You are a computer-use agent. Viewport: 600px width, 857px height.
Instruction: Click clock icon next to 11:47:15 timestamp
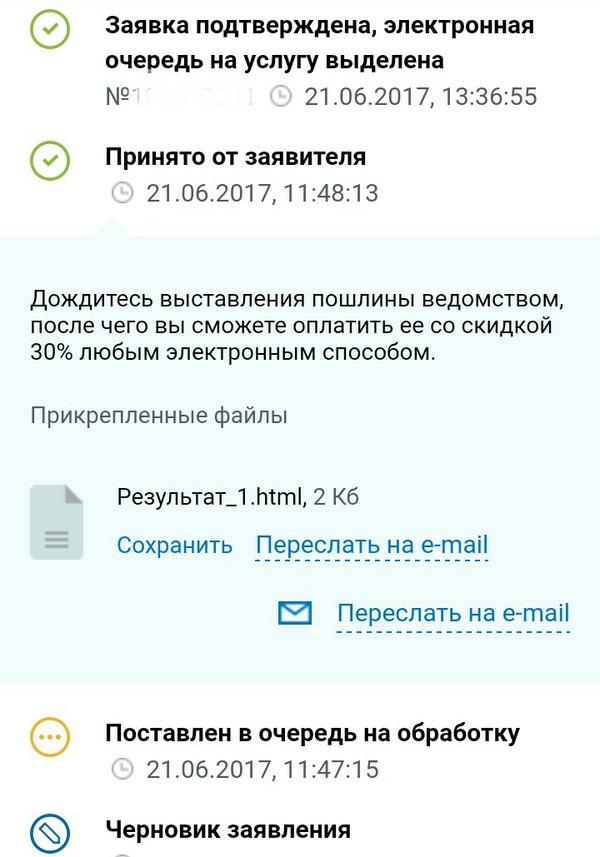(122, 770)
